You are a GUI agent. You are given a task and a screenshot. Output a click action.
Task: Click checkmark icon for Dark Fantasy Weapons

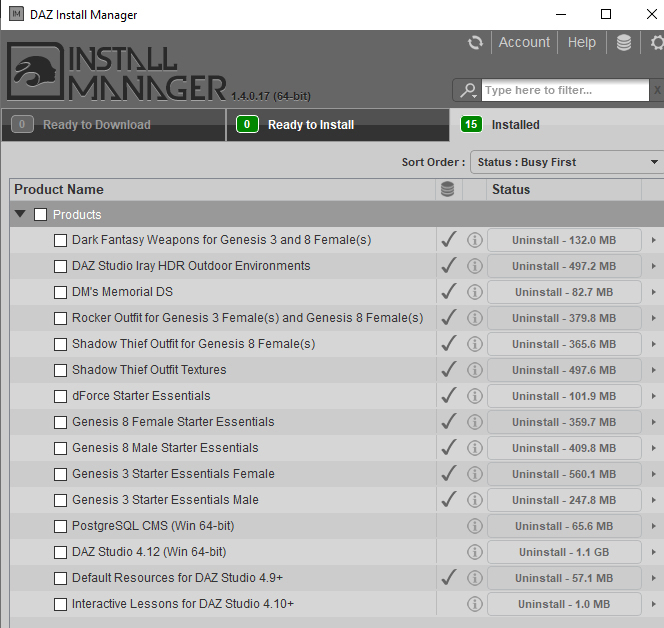point(449,239)
